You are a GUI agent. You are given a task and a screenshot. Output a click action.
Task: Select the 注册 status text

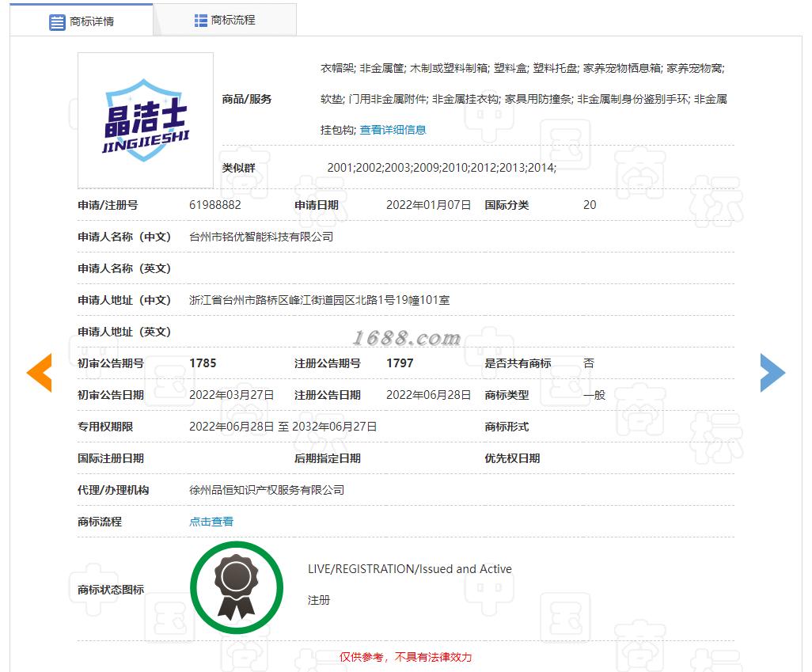coord(318,601)
